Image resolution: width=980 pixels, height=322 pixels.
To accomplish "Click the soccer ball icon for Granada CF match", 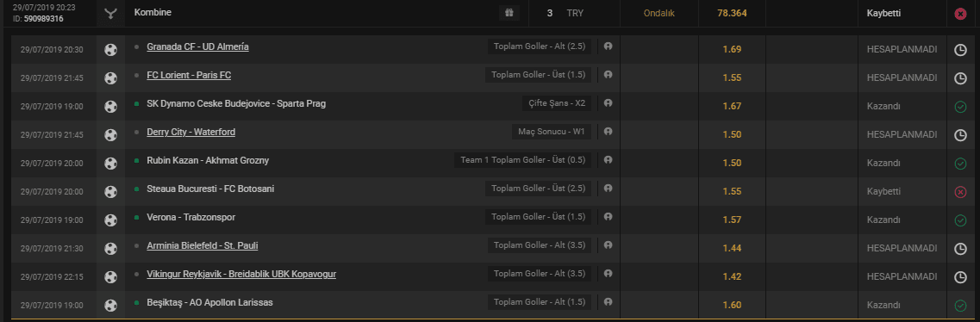I will (110, 50).
